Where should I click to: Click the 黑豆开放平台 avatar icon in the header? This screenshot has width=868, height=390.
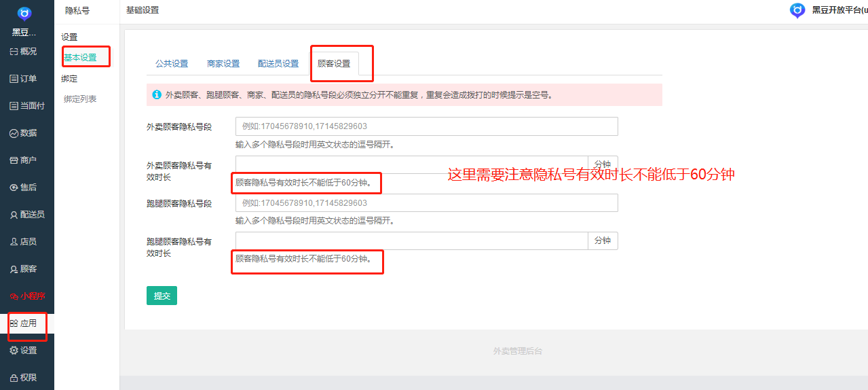pos(797,10)
